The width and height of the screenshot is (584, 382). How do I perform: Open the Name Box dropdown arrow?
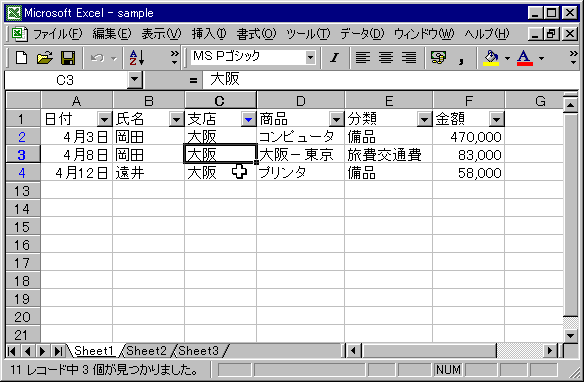click(134, 80)
